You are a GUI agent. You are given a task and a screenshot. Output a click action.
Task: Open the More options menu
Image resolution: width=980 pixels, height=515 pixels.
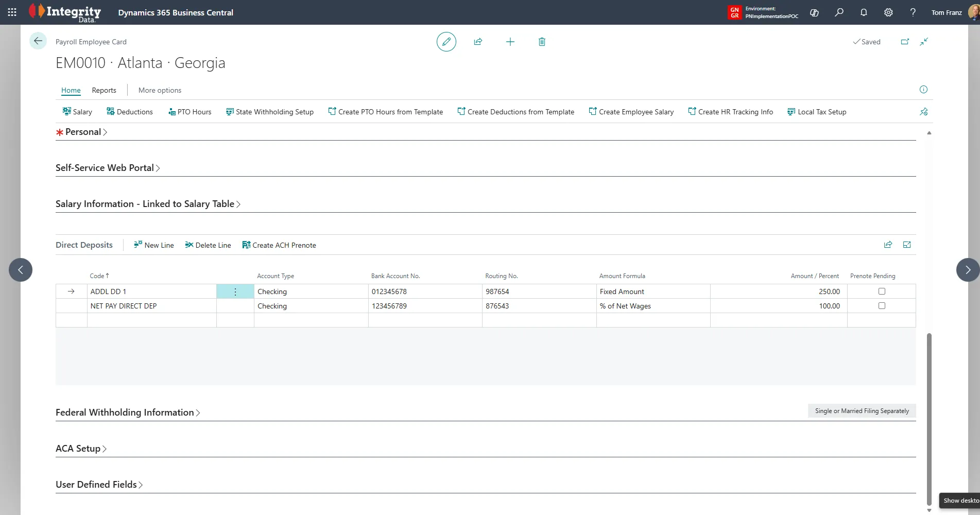pyautogui.click(x=160, y=90)
